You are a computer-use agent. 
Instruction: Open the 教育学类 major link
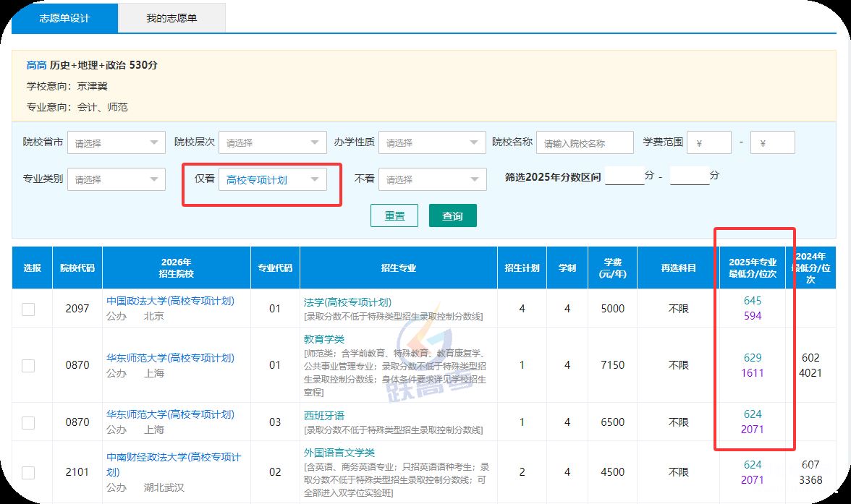[x=324, y=339]
